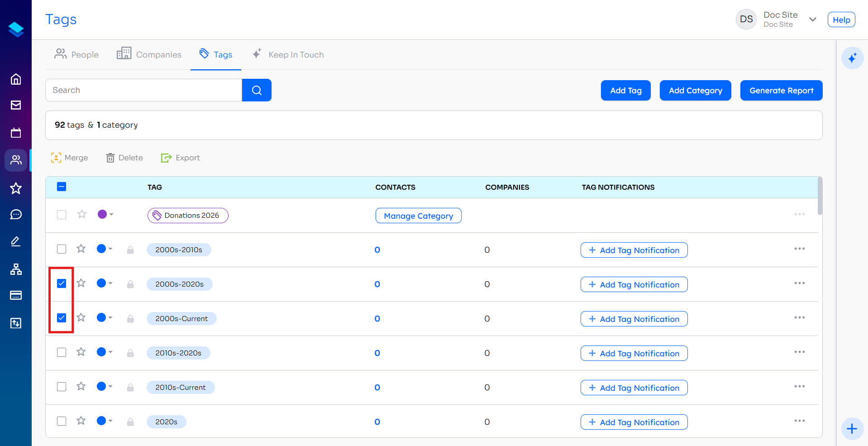868x446 pixels.
Task: Open the star Favorites icon in sidebar
Action: [x=16, y=188]
